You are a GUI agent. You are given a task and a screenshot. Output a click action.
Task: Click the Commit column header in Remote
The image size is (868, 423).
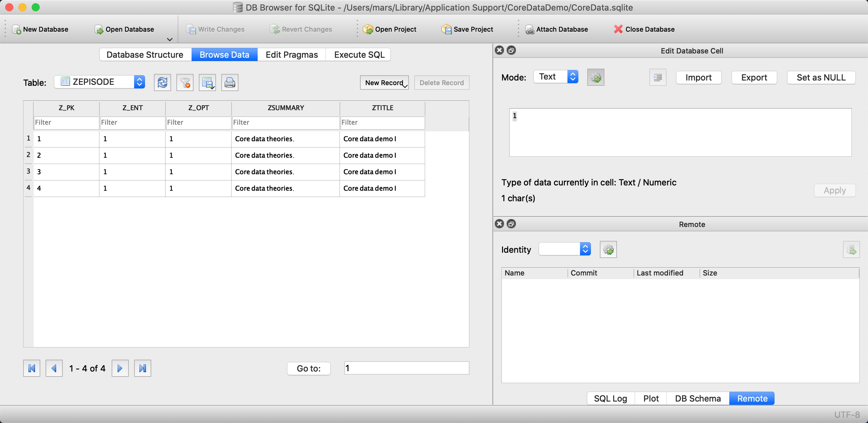point(600,273)
